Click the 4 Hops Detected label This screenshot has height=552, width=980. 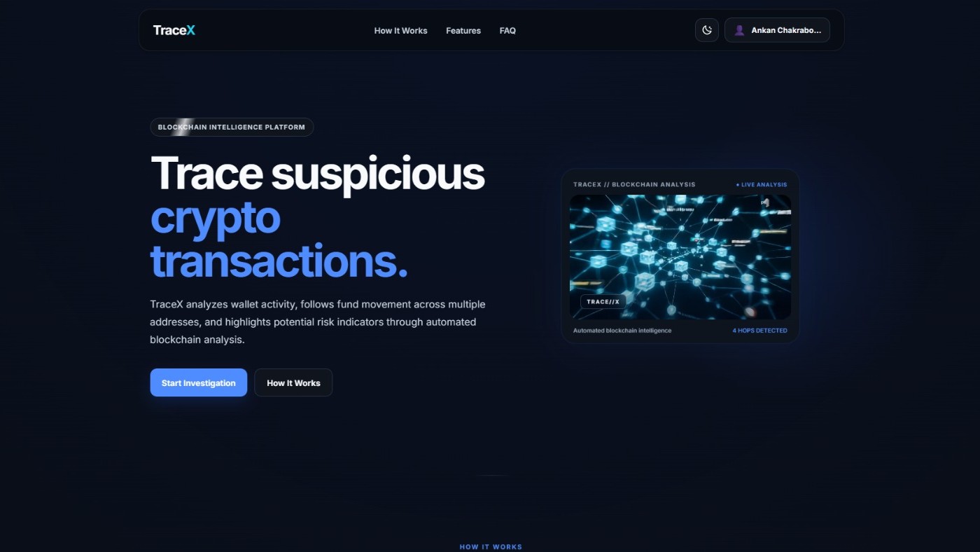tap(759, 331)
